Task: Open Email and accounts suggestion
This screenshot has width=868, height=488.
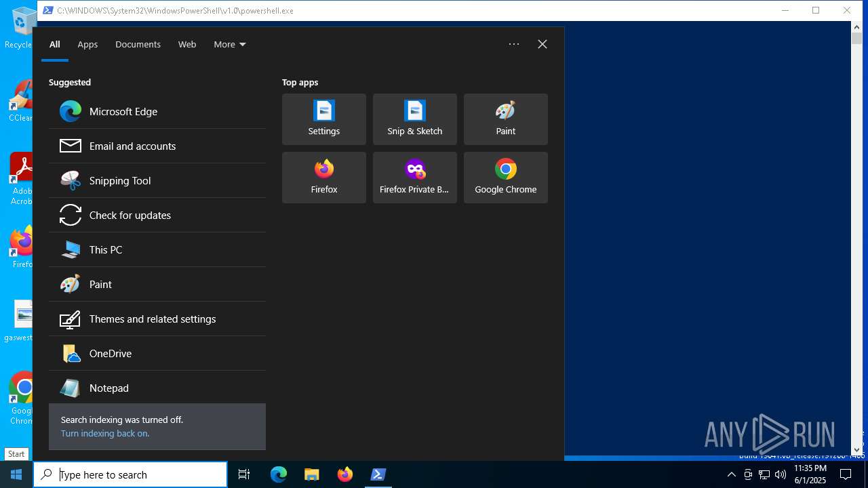Action: tap(157, 146)
